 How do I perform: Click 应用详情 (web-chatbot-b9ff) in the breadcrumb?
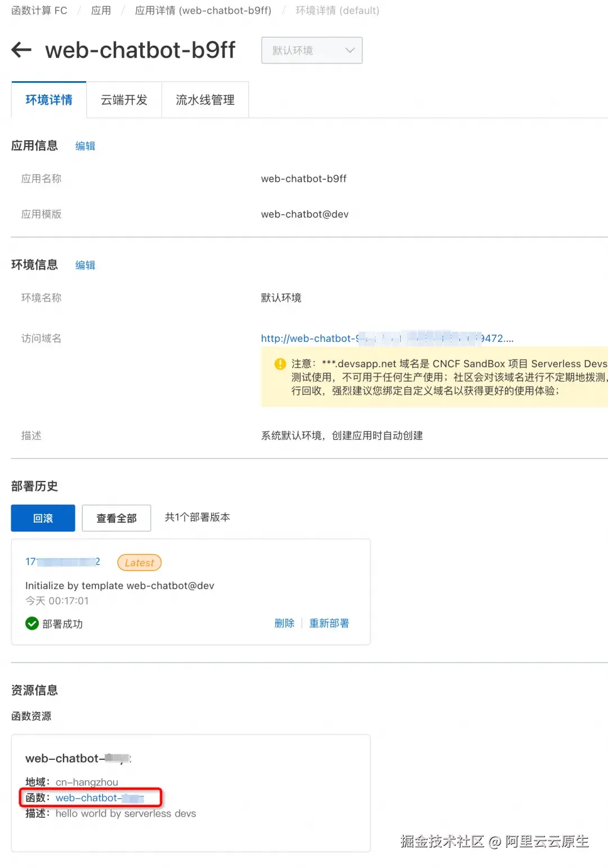click(203, 10)
